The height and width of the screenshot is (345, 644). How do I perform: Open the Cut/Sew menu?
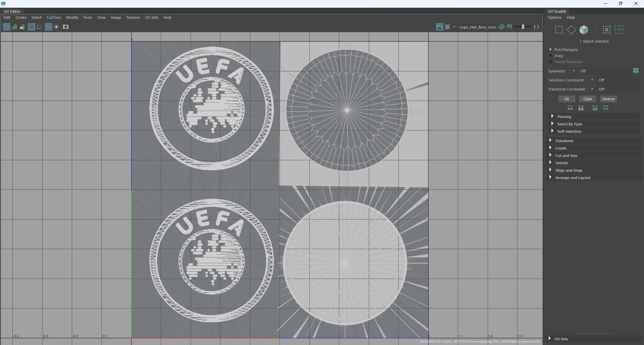54,17
